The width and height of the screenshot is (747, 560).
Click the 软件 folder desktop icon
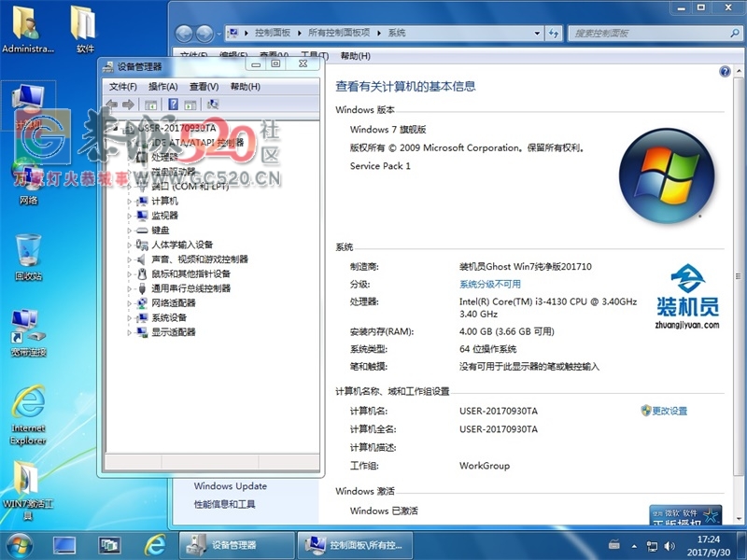click(x=85, y=28)
